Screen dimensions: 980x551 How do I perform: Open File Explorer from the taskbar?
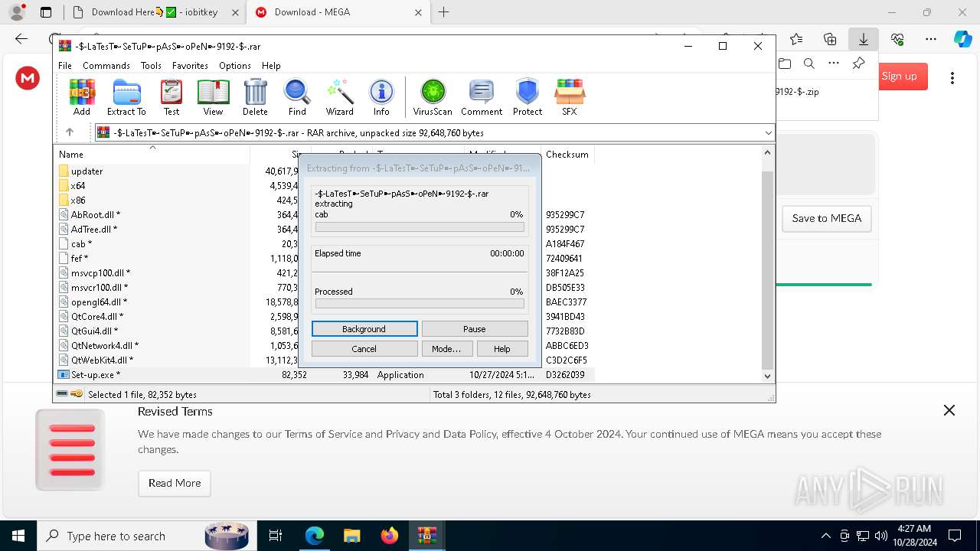(352, 536)
